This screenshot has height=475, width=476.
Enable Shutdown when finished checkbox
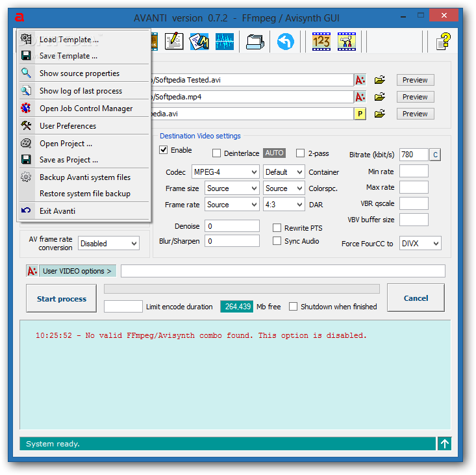click(294, 307)
